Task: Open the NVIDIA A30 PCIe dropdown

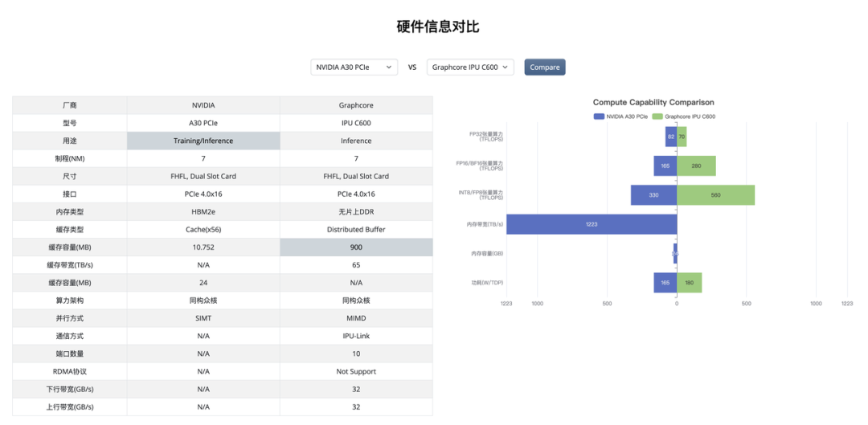Action: click(x=354, y=67)
